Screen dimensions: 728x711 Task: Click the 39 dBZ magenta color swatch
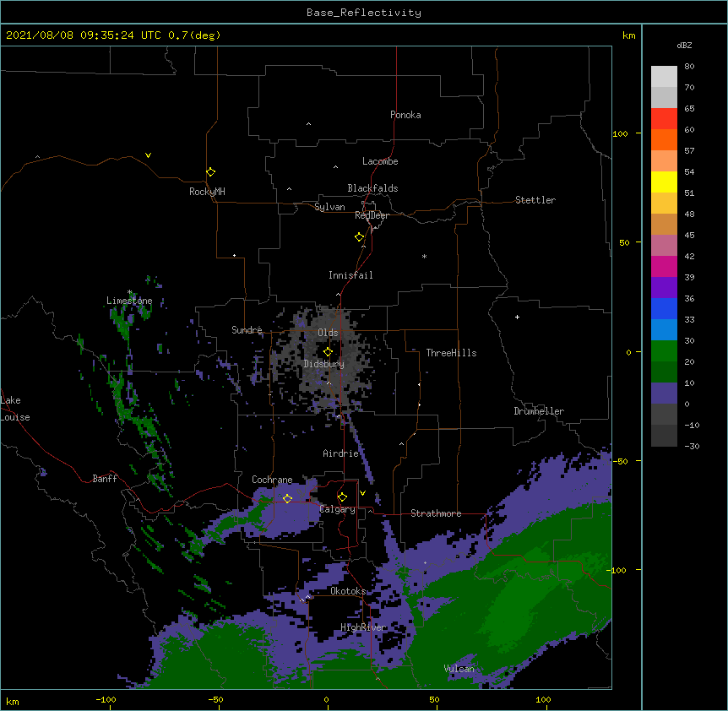coord(664,266)
